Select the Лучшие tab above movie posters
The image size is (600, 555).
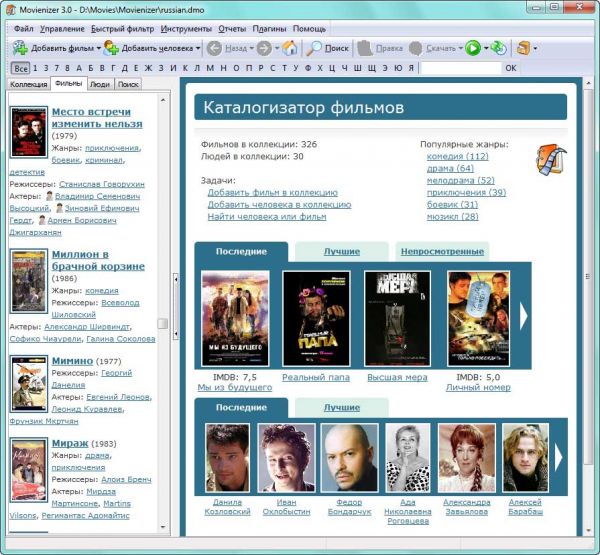tap(342, 251)
